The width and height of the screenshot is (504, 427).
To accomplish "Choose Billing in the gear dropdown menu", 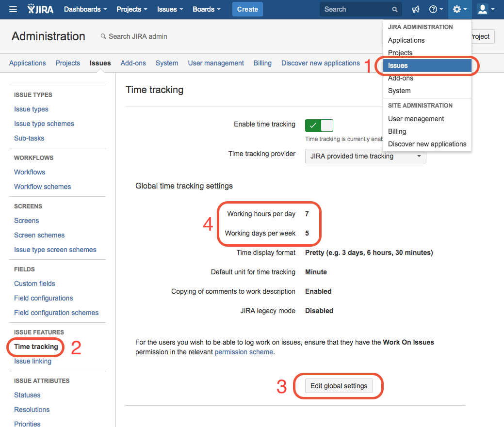I will (x=427, y=132).
